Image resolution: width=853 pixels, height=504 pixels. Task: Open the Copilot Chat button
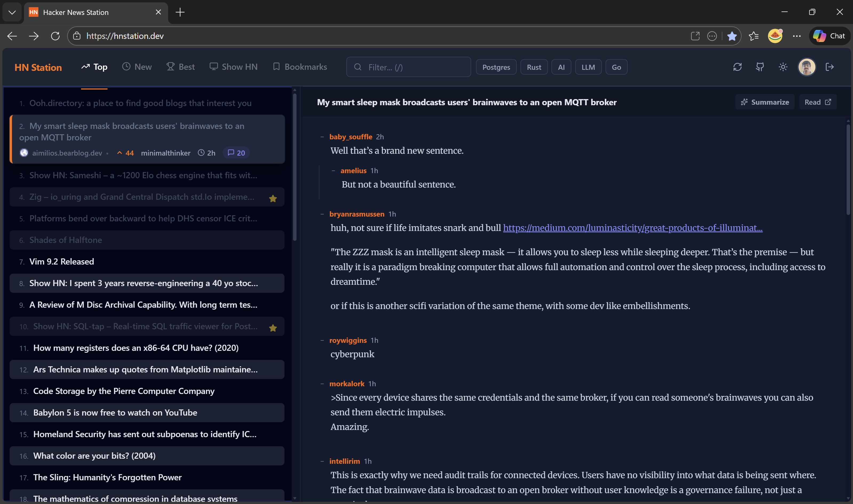pos(830,36)
